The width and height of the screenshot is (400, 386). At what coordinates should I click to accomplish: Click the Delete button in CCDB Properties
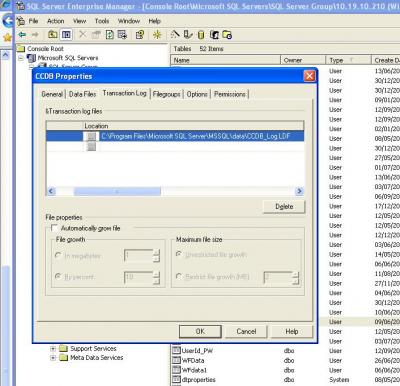pos(284,207)
